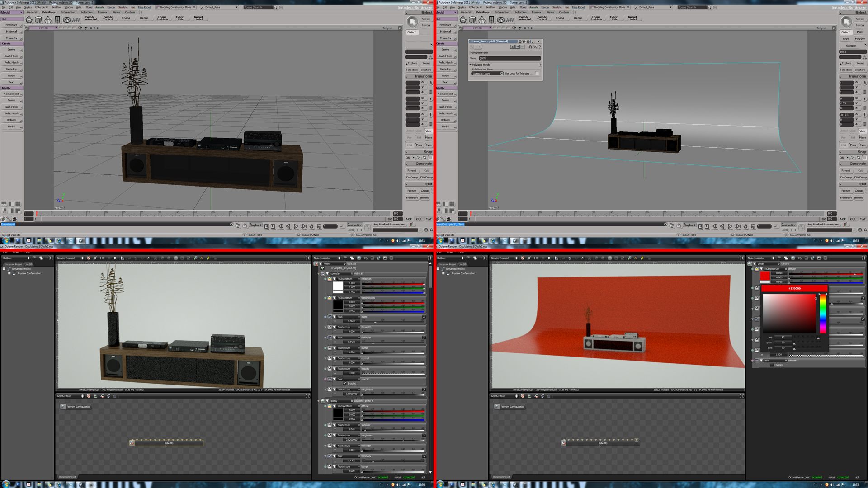Viewport: 868px width, 488px height.
Task: Click diffuse RGBspectrum icon under aparelho_preto_6
Action: tap(330, 406)
